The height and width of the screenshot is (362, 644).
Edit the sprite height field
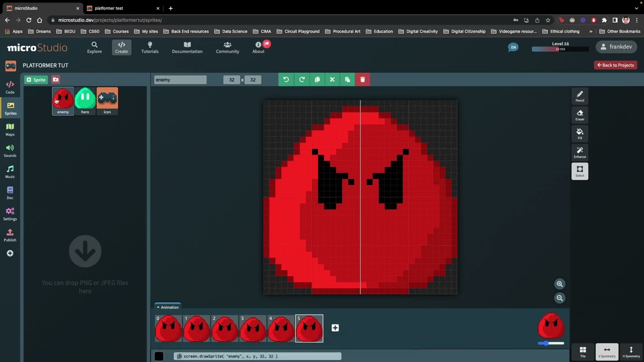pyautogui.click(x=253, y=79)
